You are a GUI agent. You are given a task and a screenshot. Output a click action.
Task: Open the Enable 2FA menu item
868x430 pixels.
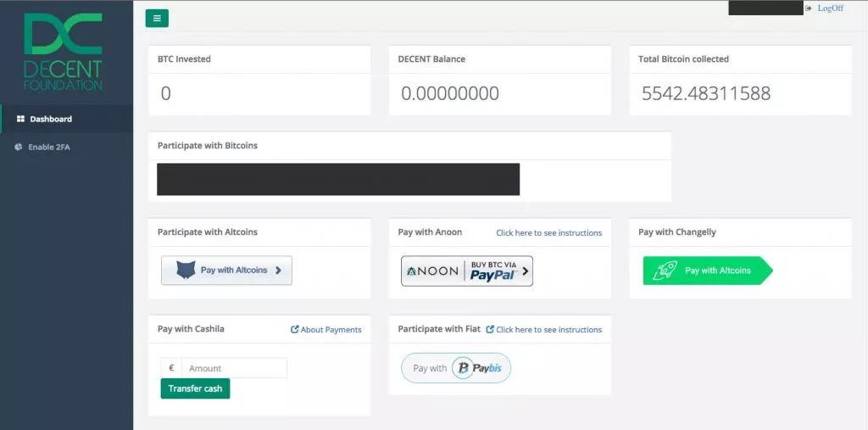tap(49, 147)
